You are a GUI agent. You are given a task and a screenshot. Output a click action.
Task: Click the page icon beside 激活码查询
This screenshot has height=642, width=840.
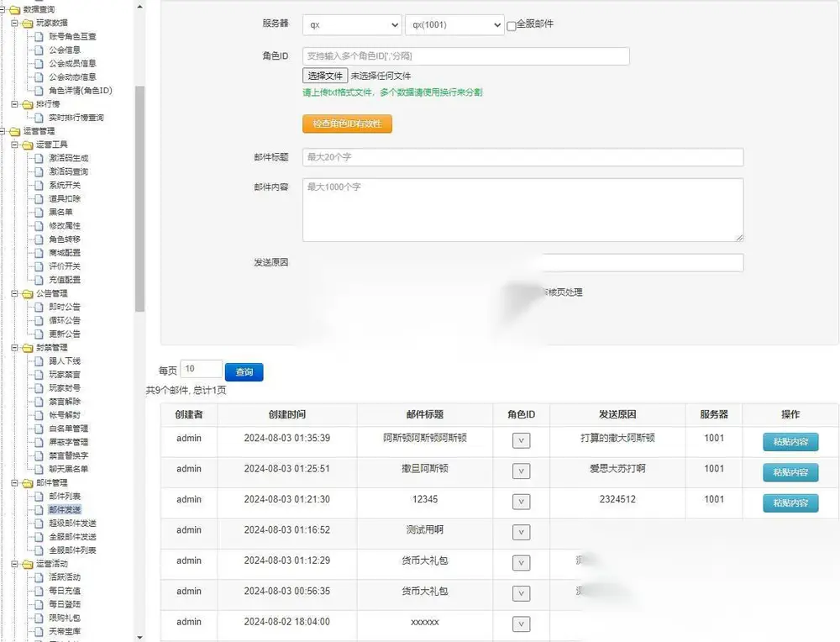(39, 171)
